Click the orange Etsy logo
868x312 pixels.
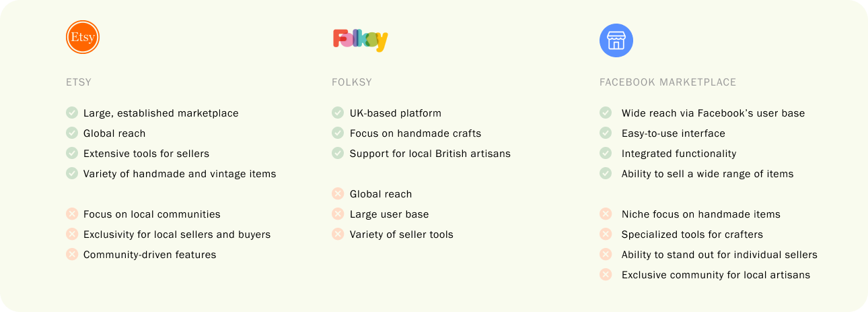[x=83, y=37]
